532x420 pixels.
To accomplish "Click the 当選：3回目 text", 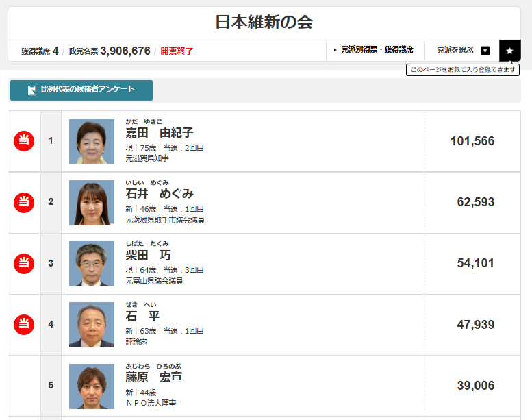I will (x=183, y=270).
